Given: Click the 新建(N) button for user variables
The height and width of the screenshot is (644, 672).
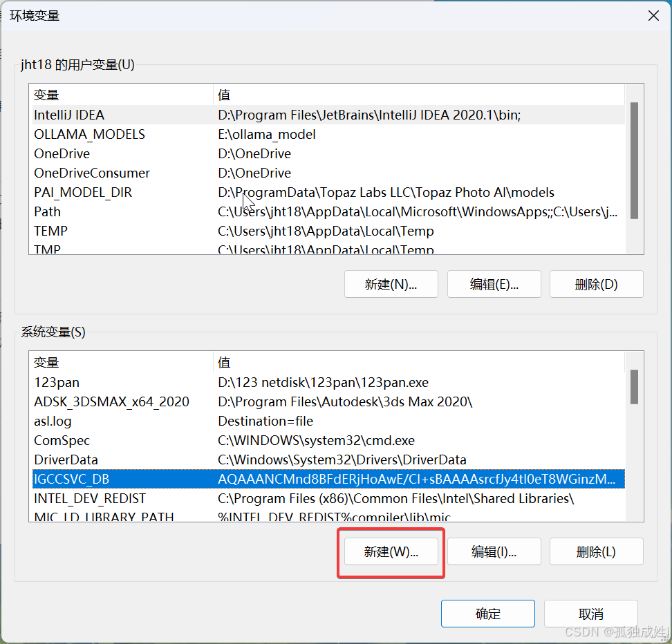Looking at the screenshot, I should pos(391,283).
